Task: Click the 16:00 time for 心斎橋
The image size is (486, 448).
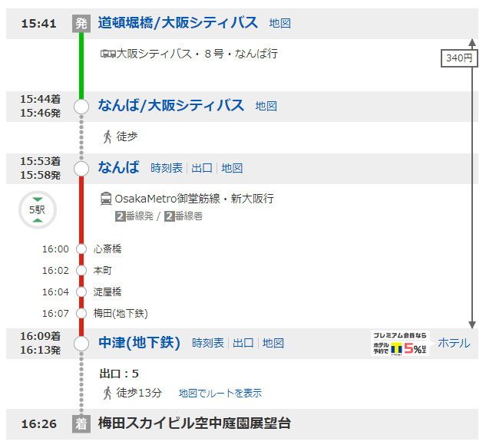Action: 55,249
